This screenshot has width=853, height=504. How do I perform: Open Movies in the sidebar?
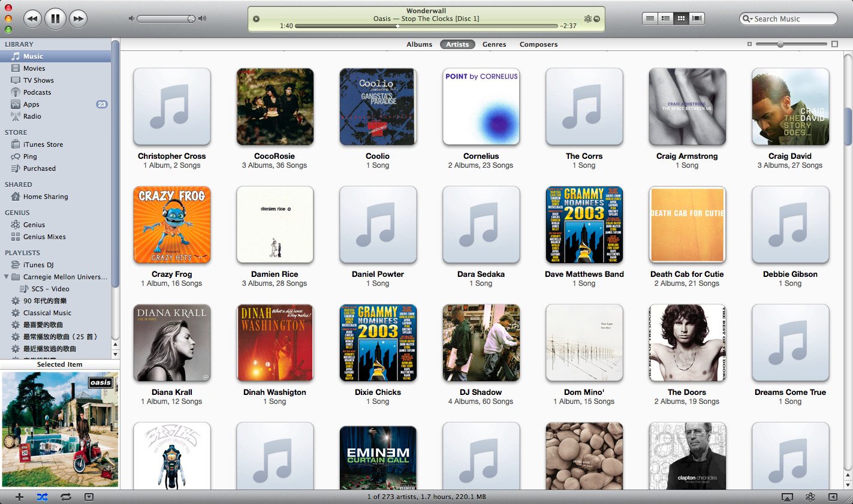pyautogui.click(x=55, y=68)
